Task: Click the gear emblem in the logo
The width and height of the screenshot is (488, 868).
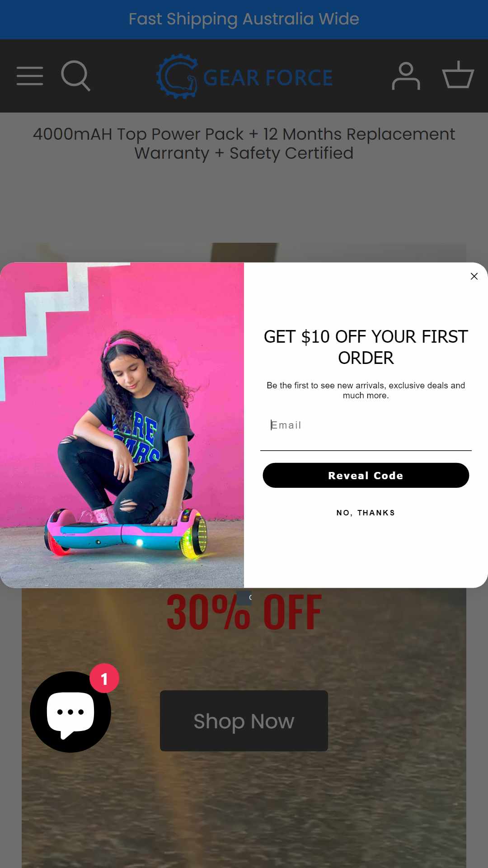Action: coord(177,76)
